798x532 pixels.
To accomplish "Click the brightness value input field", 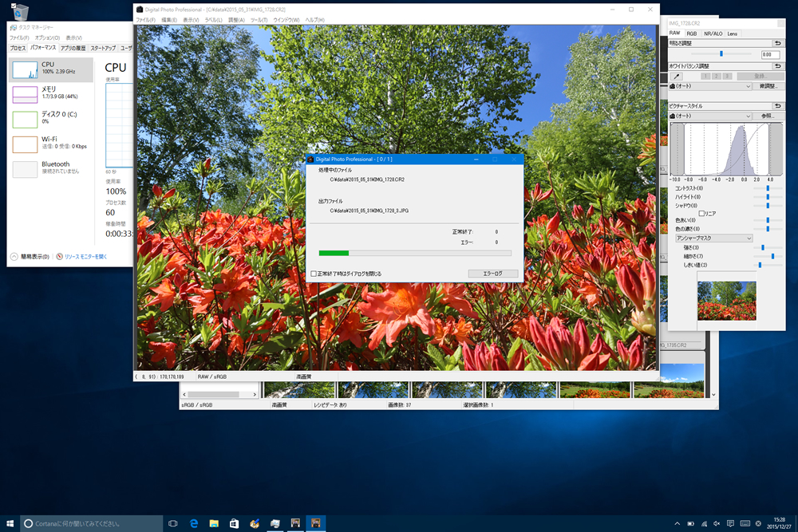I will [x=771, y=54].
